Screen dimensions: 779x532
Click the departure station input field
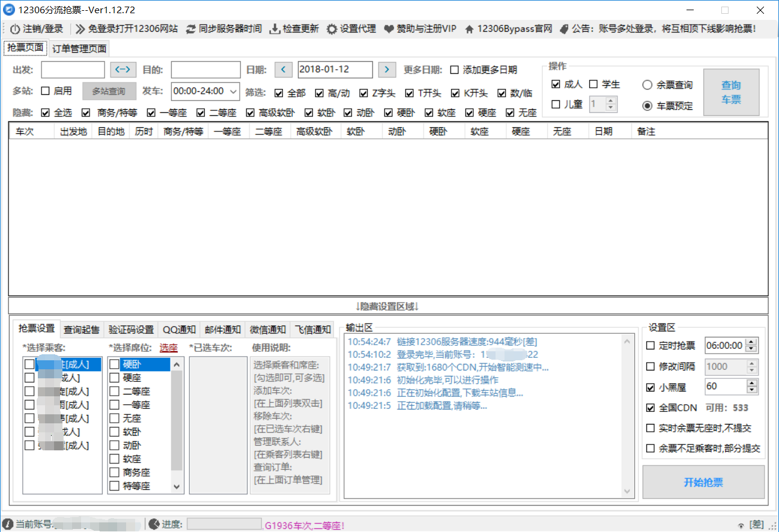[73, 70]
